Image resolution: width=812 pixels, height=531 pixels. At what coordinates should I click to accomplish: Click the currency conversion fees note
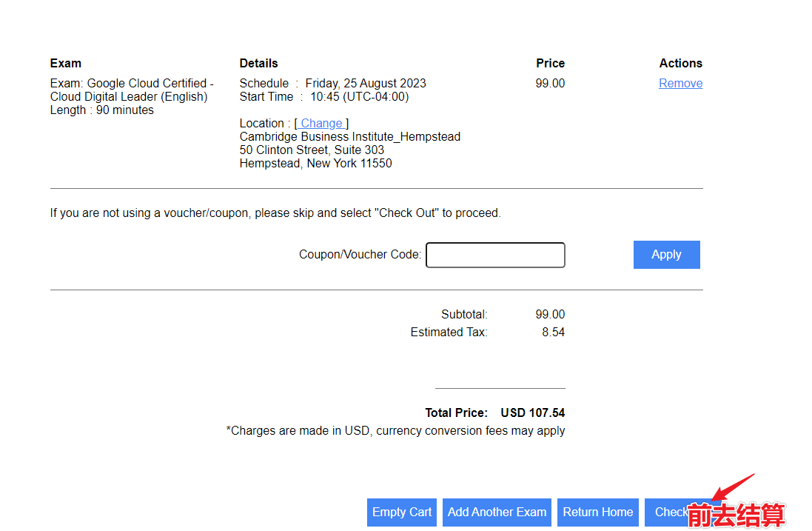point(395,431)
